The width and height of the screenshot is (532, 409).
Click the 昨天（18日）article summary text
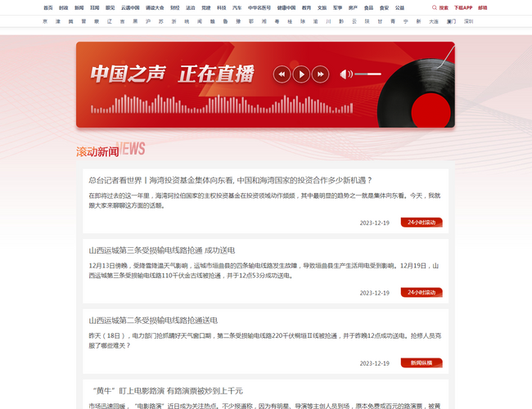click(264, 340)
